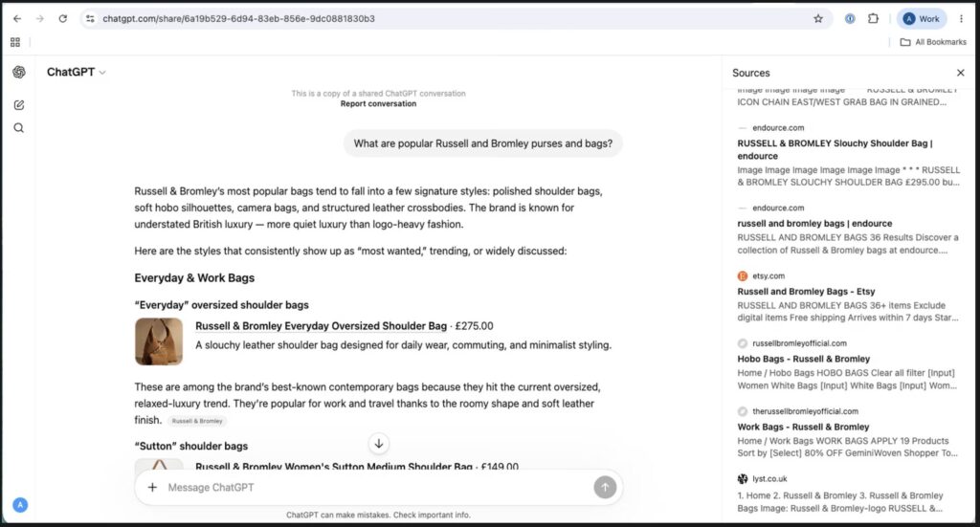Click the ChatGPT logo in the sidebar

coord(19,72)
